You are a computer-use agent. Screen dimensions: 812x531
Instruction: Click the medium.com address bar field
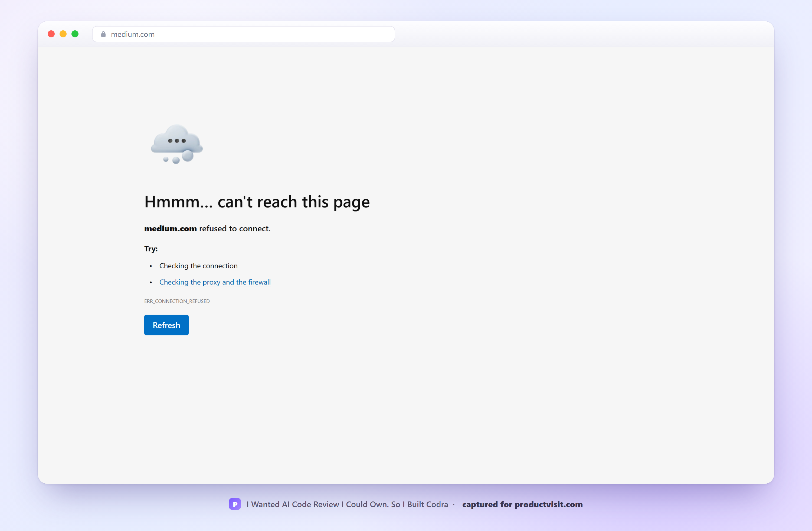(243, 34)
